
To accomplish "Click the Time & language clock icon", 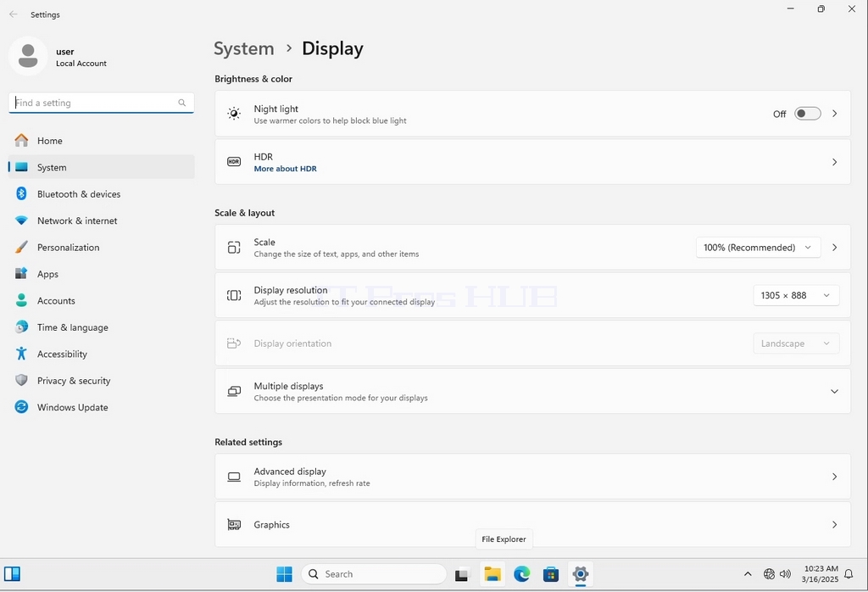I will [x=21, y=327].
